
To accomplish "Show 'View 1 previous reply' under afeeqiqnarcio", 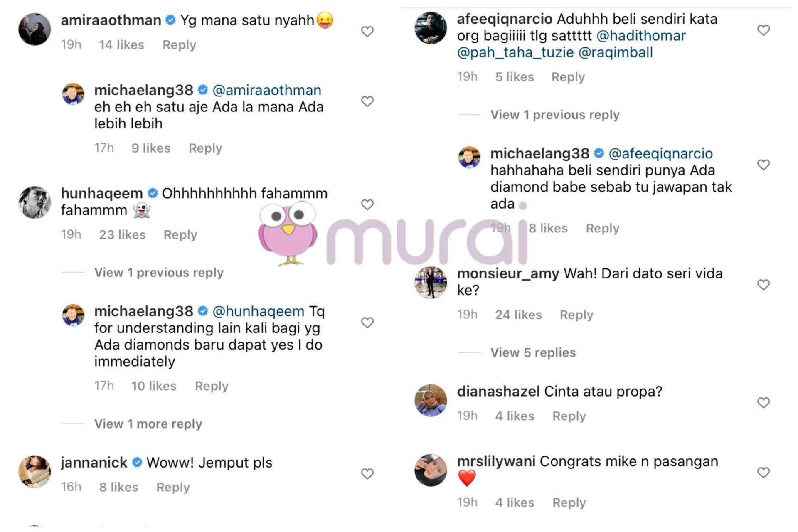I will click(555, 115).
